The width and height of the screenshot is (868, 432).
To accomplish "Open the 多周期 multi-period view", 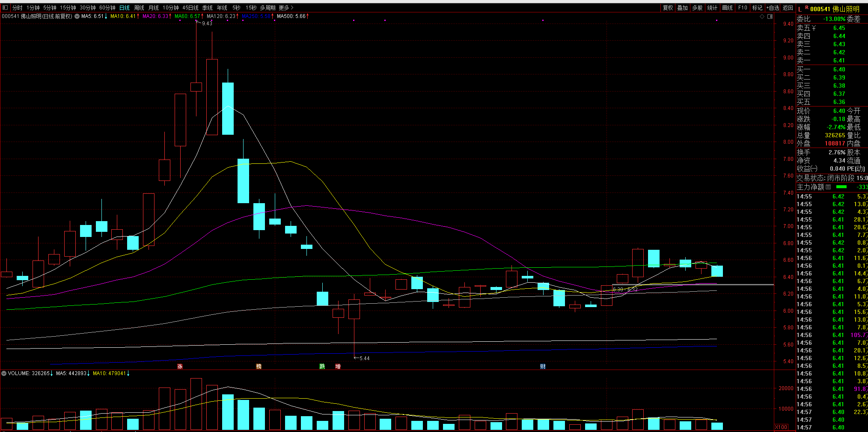I will 268,8.
